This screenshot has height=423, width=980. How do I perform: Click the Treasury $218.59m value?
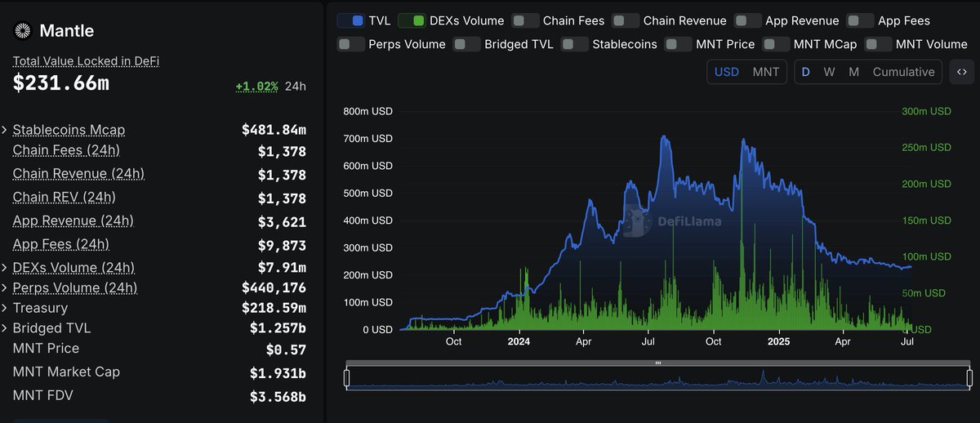tap(274, 308)
